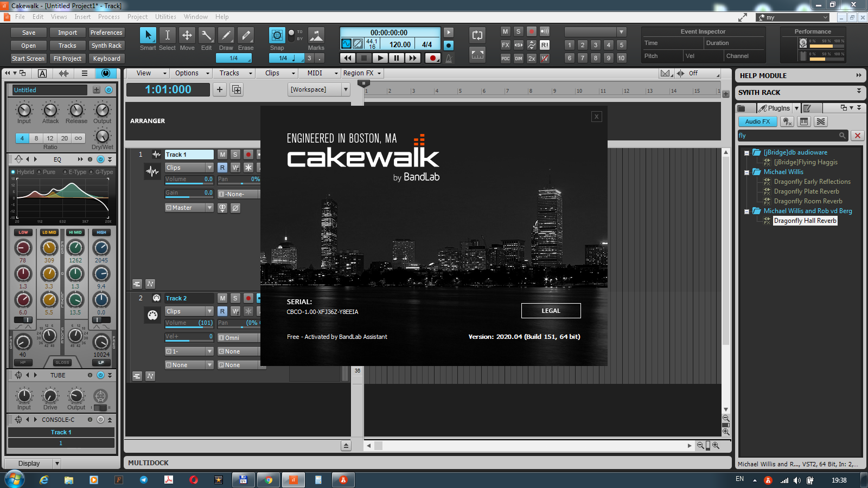
Task: Click the Pause transport button
Action: [x=397, y=58]
